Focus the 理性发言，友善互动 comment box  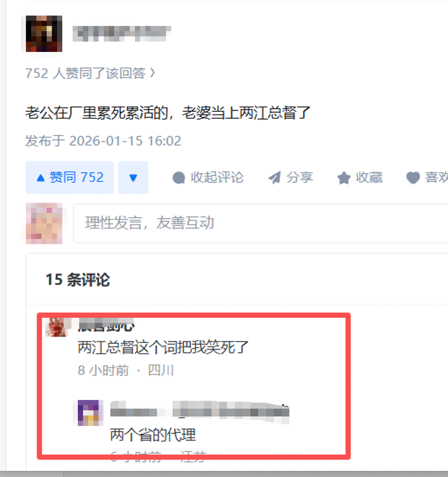[x=260, y=223]
